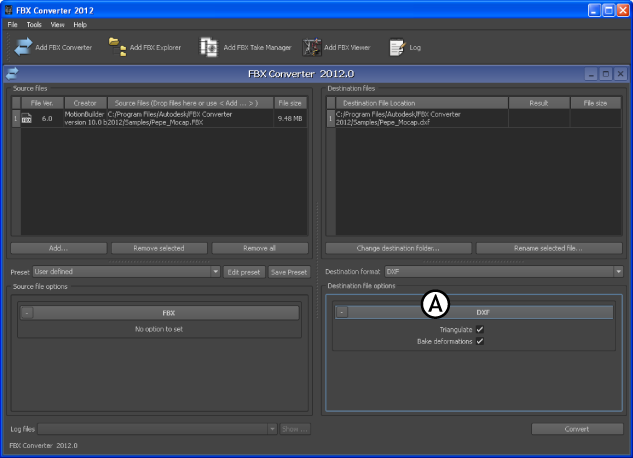Screen dimensions: 633x458
Task: Open the Destination format dropdown
Action: point(504,272)
